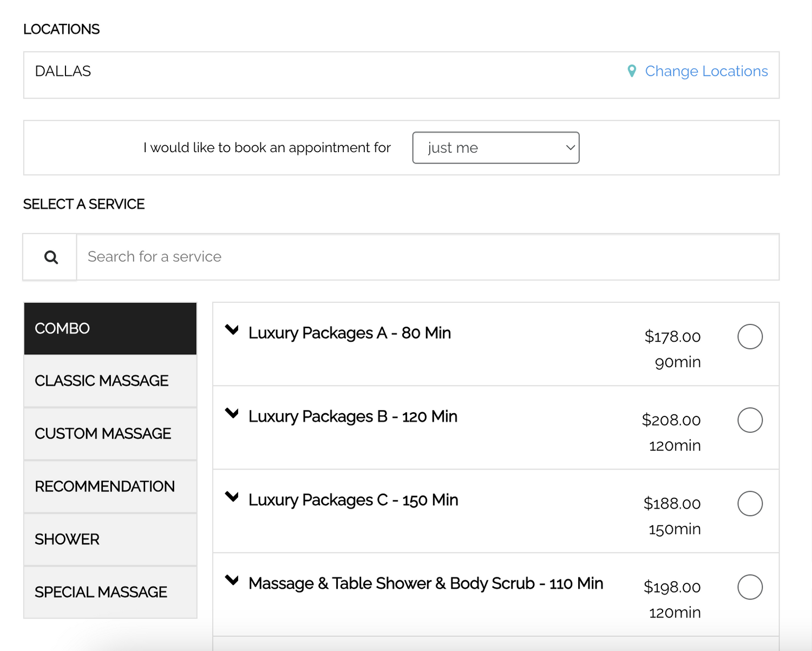The width and height of the screenshot is (812, 651).
Task: Click the Luxury Packages B title
Action: click(x=352, y=416)
